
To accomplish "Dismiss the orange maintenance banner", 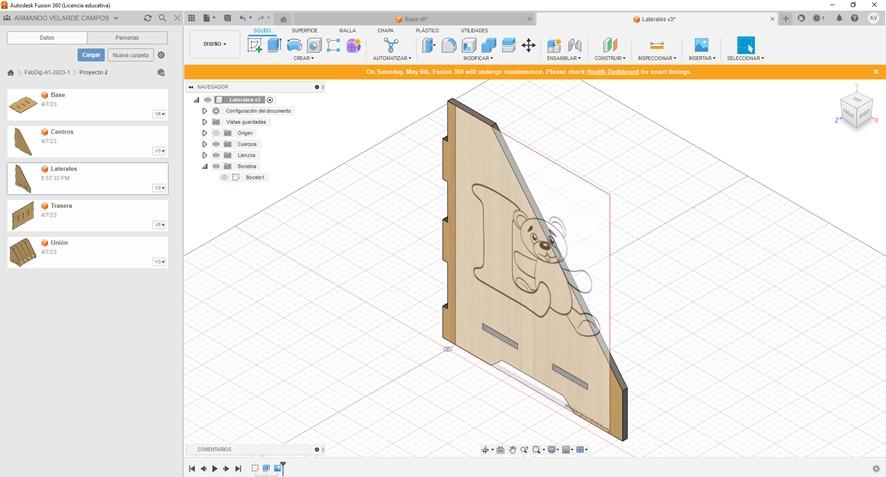I will (x=876, y=72).
